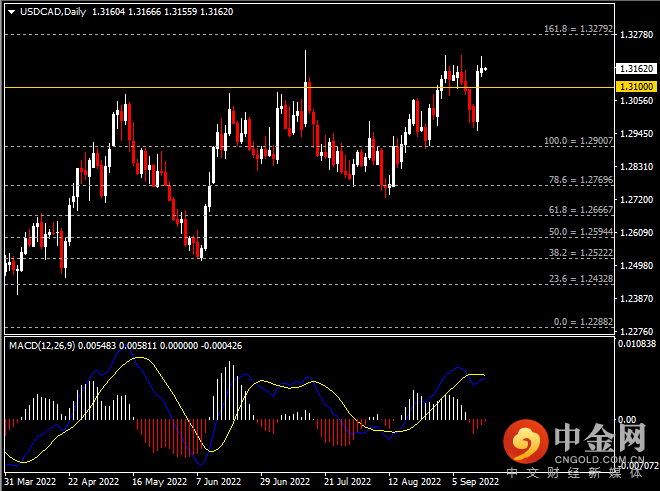This screenshot has height=491, width=660.
Task: Click the Fibonacci label 23.6 = 1.24328
Action: 581,279
